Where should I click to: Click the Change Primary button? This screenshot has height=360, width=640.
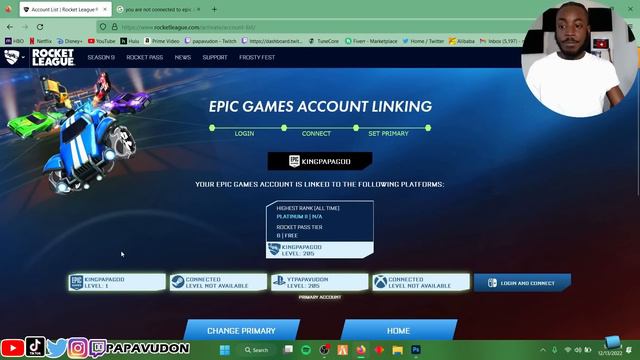pos(241,330)
